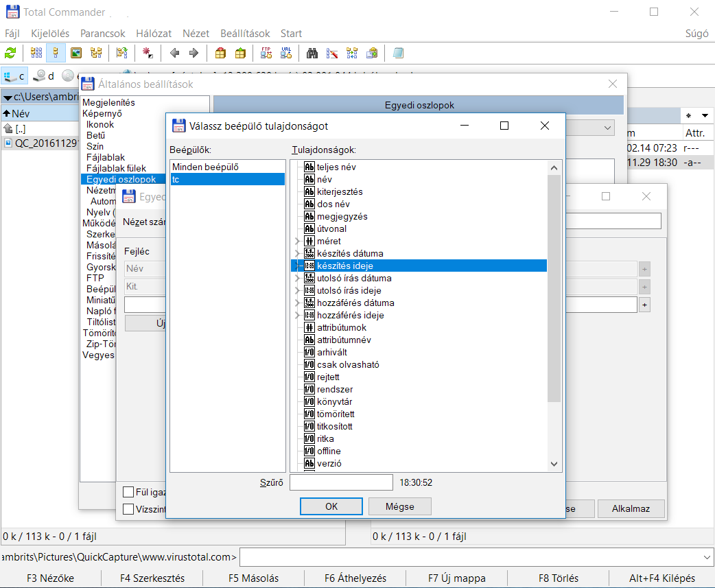715x588 pixels.
Task: Click the back arrow toolbar icon
Action: 175,53
